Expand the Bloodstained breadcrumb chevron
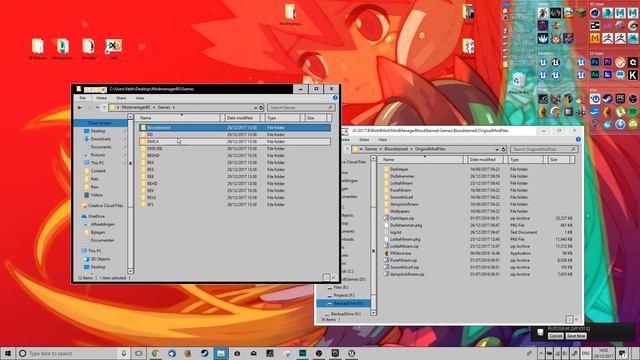640x360 pixels. click(x=411, y=149)
